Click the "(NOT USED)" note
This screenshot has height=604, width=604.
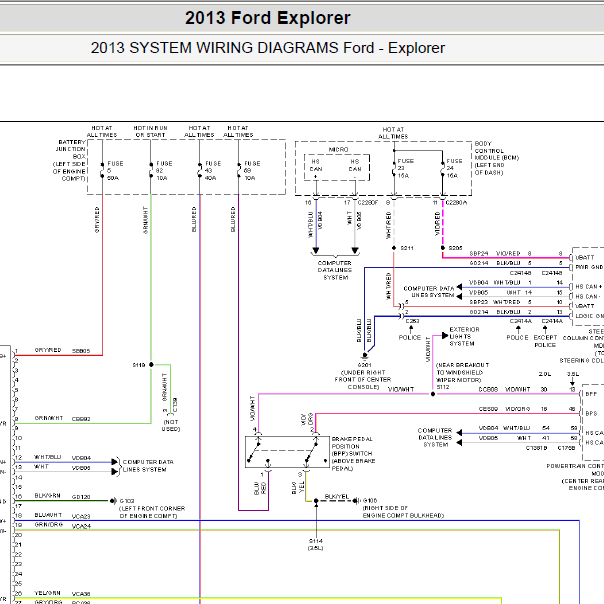171,426
